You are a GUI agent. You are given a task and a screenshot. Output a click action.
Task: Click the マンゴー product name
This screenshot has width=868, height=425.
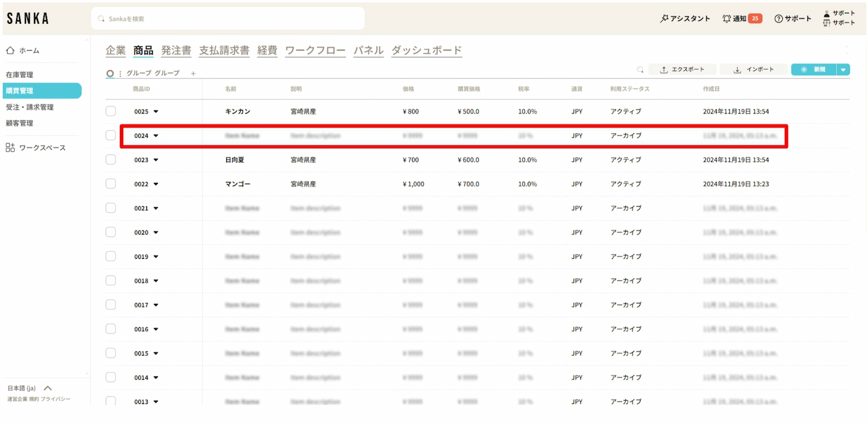pos(238,184)
